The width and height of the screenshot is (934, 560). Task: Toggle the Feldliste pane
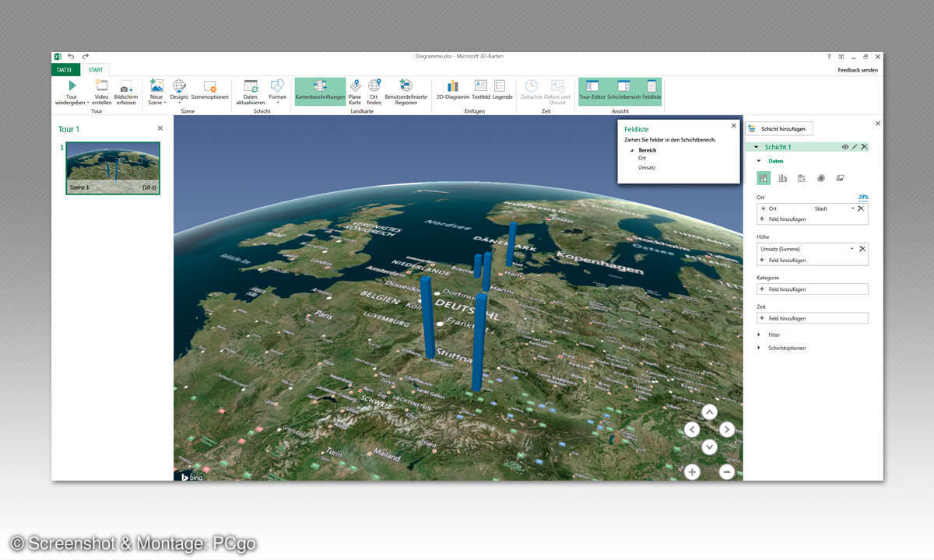click(x=651, y=90)
